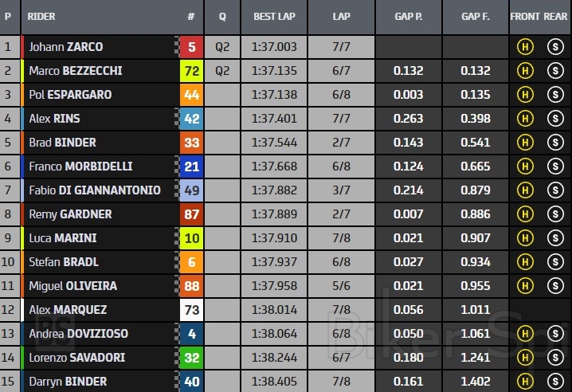Click the red number 5 badge
This screenshot has width=572, height=392.
tap(192, 47)
